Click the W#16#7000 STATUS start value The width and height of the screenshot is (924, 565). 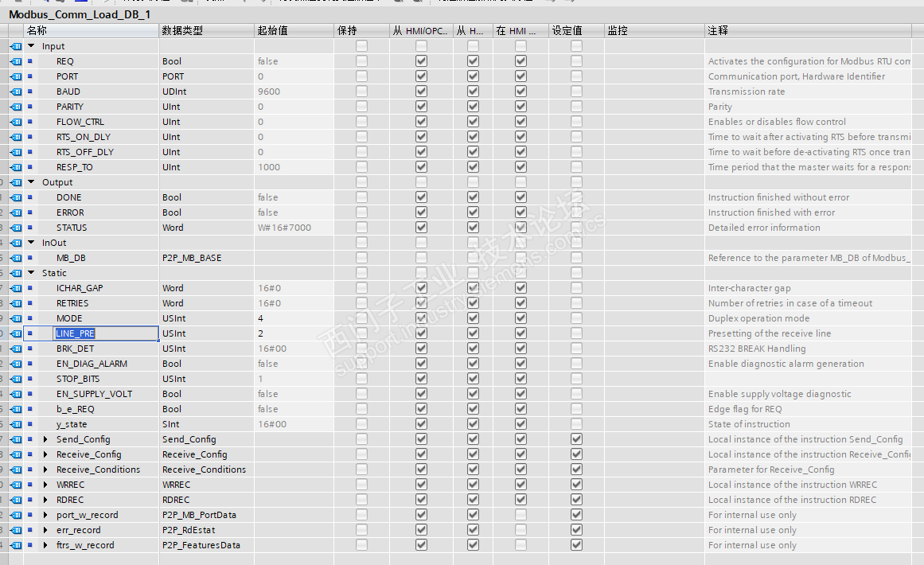point(284,228)
